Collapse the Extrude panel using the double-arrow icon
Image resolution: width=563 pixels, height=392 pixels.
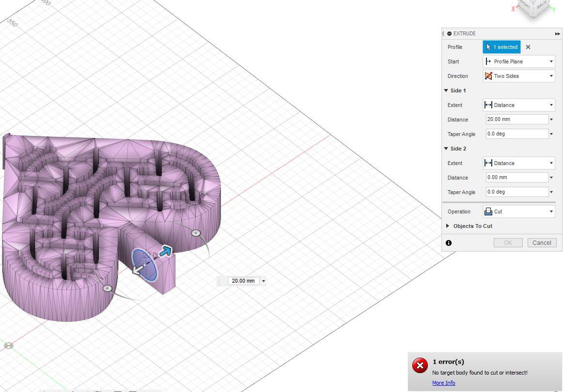pos(557,34)
